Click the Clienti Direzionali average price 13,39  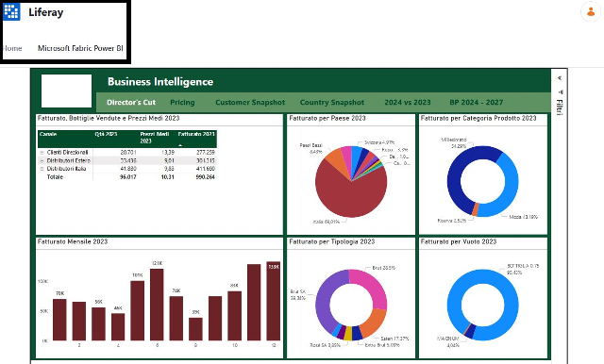[168, 153]
